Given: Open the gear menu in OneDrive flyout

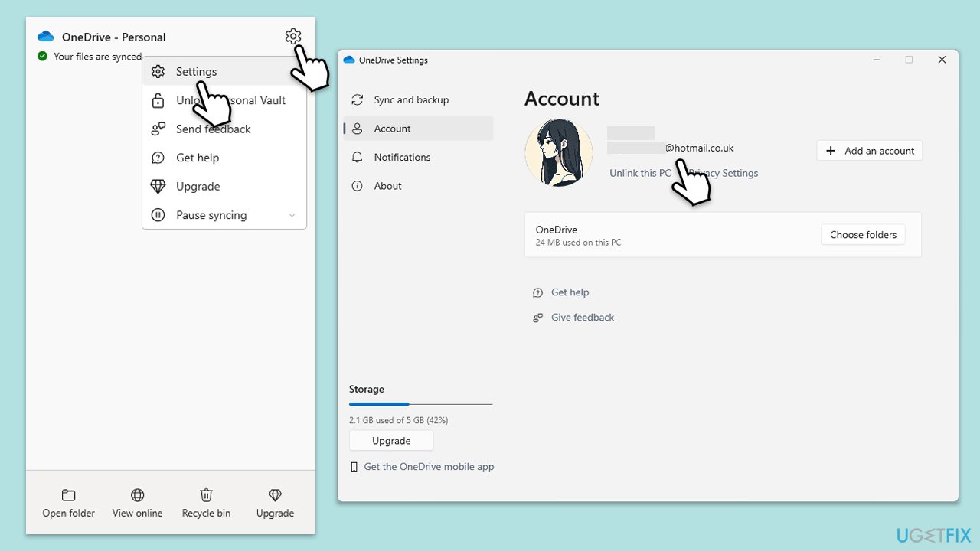Looking at the screenshot, I should [292, 36].
